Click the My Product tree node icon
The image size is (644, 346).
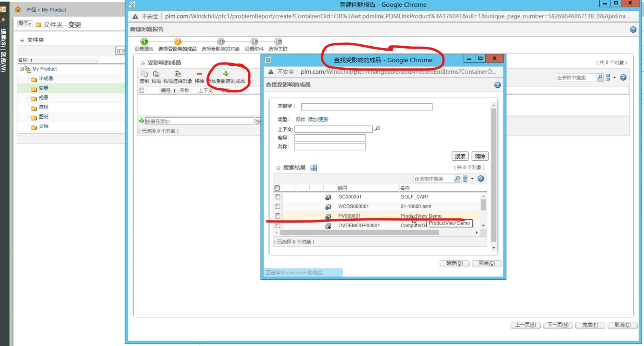[x=28, y=69]
